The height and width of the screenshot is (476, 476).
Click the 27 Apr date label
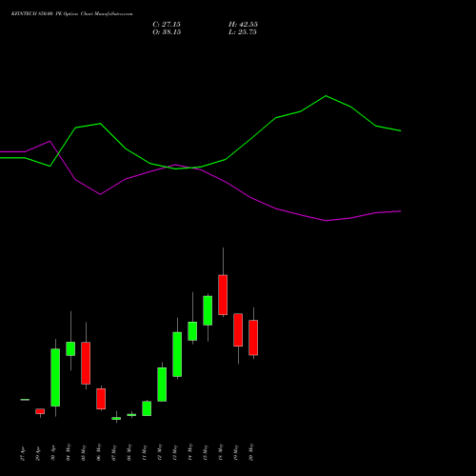(23, 453)
